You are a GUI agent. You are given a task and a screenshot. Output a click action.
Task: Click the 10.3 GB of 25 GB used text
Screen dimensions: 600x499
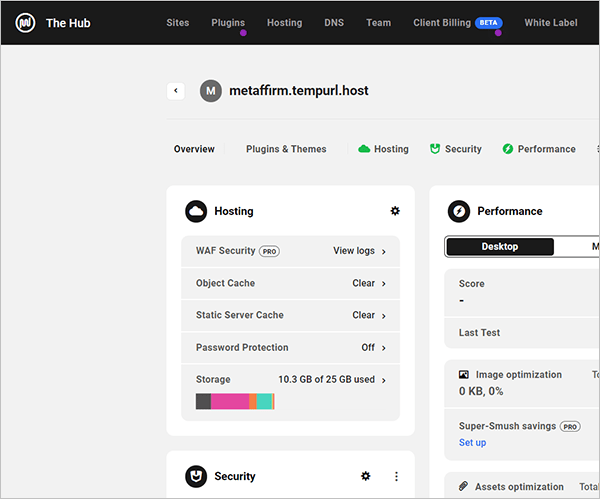[x=326, y=379]
